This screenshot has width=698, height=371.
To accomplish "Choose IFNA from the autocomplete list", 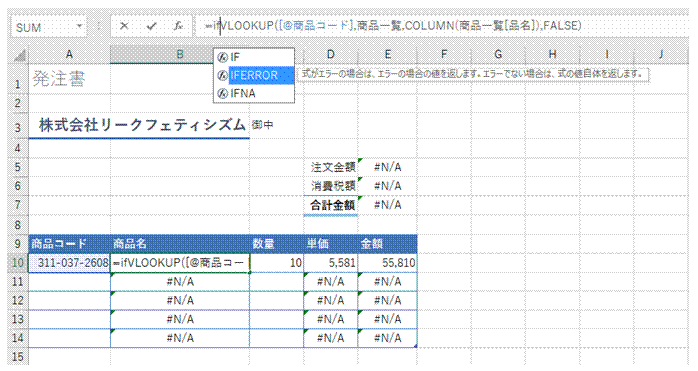I will coord(254,94).
